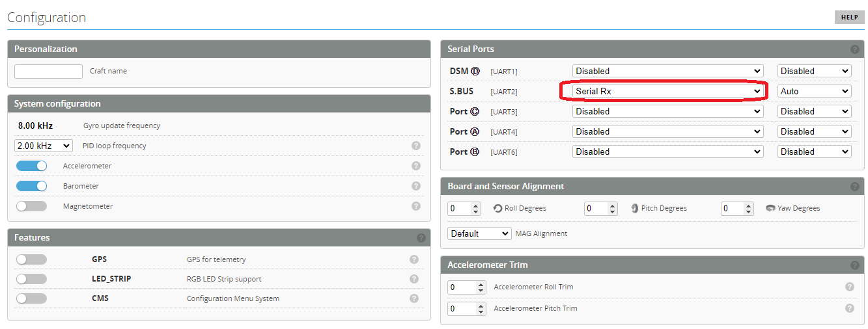Turn off the Barometer switch

(x=31, y=186)
